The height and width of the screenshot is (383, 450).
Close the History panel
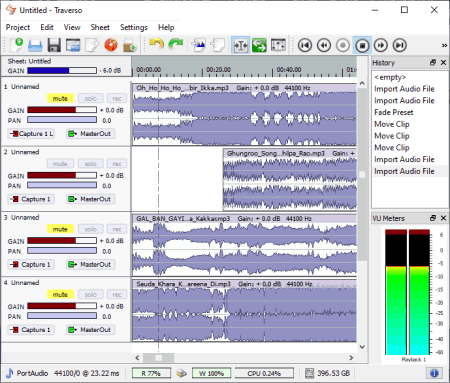443,62
